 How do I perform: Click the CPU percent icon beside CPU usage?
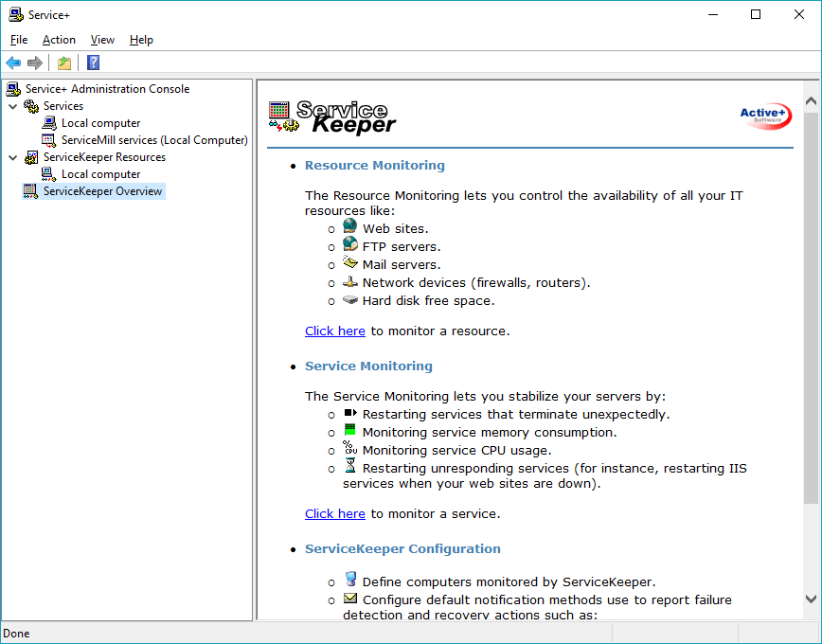click(350, 447)
